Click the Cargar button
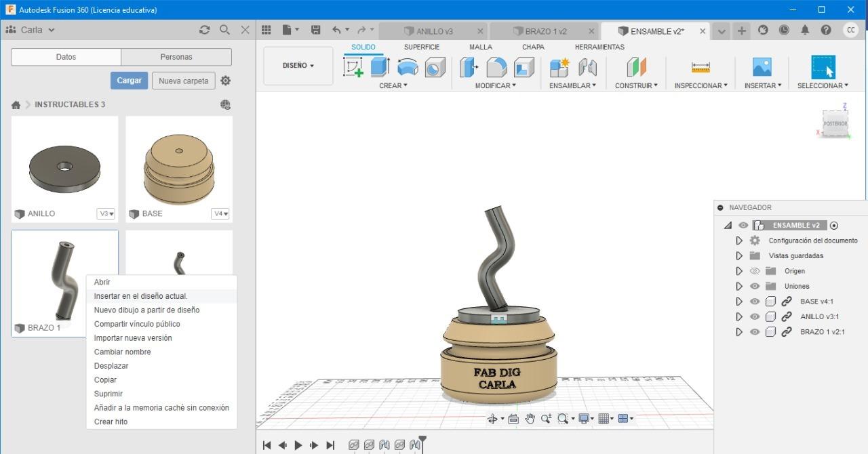The height and width of the screenshot is (454, 868). [x=129, y=81]
